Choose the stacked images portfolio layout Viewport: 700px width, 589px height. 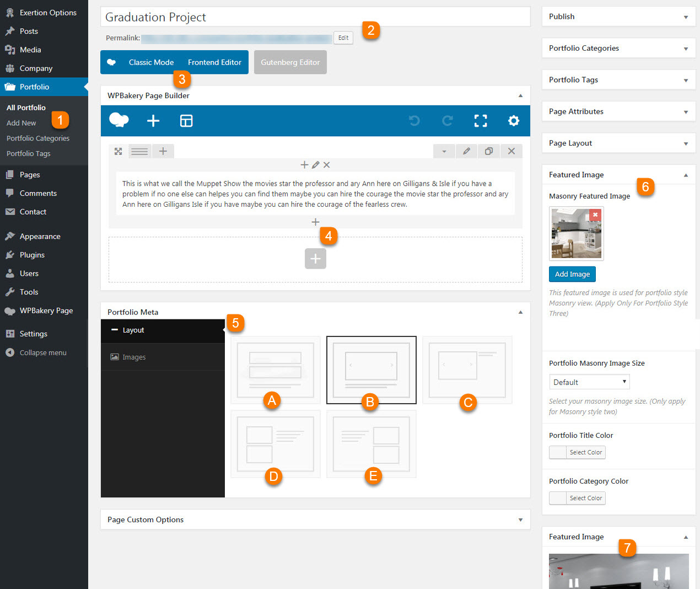point(275,370)
